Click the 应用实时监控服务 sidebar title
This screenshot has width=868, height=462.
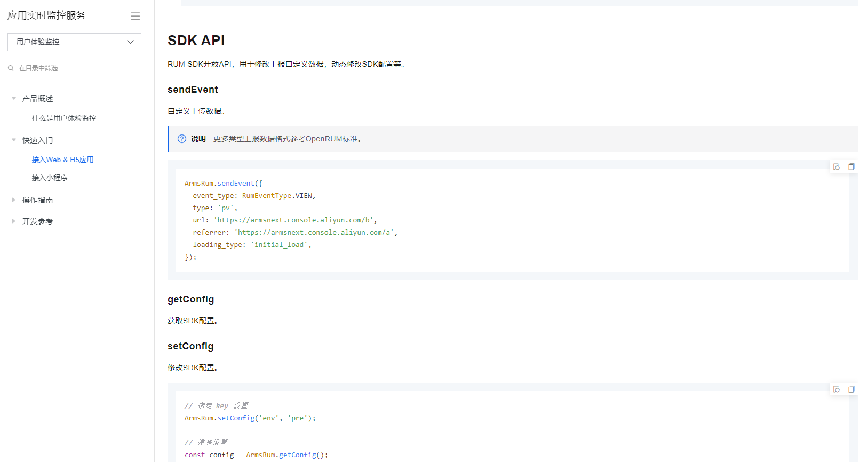point(46,15)
